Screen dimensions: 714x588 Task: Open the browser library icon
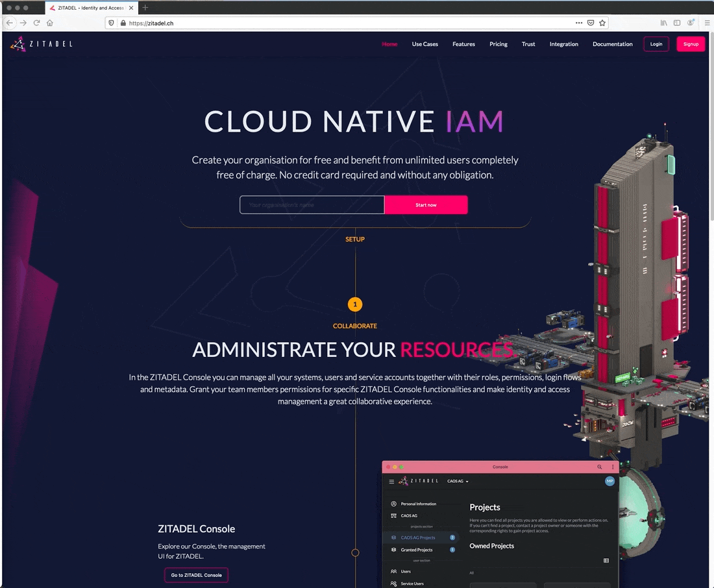click(663, 23)
